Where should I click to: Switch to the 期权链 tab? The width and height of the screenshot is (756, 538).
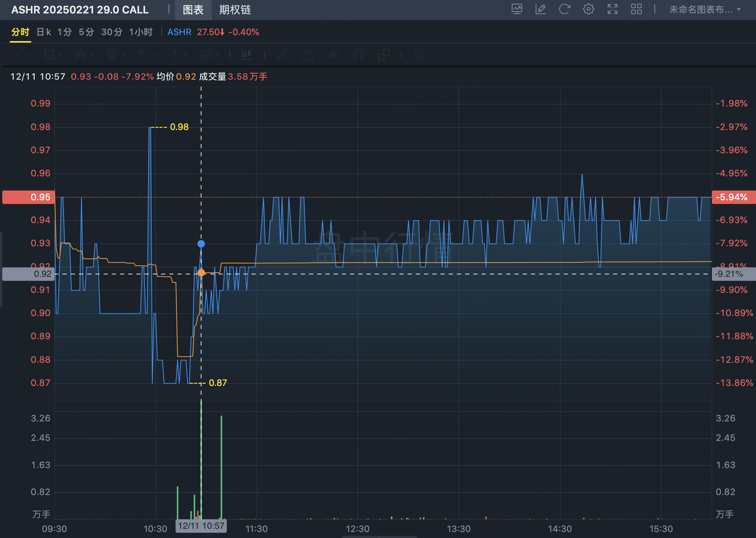tap(235, 10)
